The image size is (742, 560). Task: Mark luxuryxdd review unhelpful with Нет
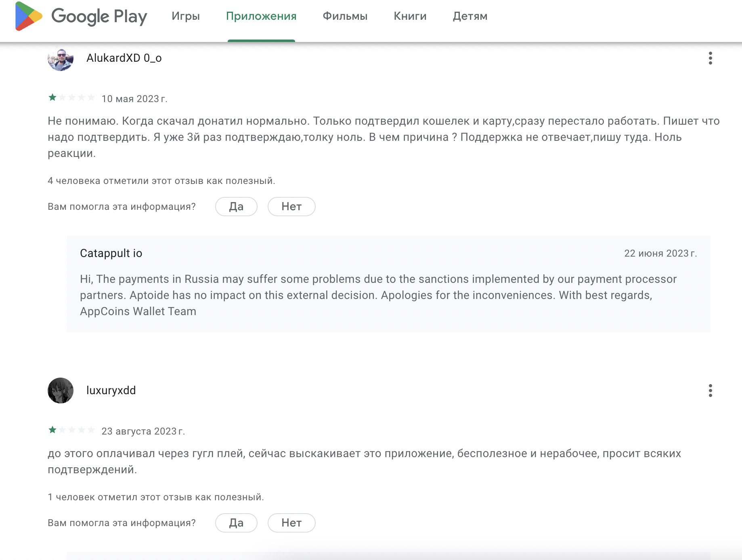pyautogui.click(x=291, y=523)
